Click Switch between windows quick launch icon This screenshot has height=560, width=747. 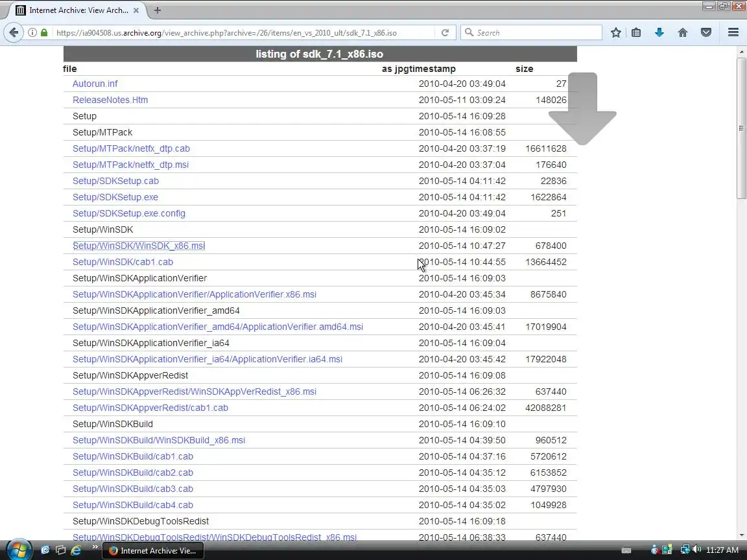tap(60, 550)
